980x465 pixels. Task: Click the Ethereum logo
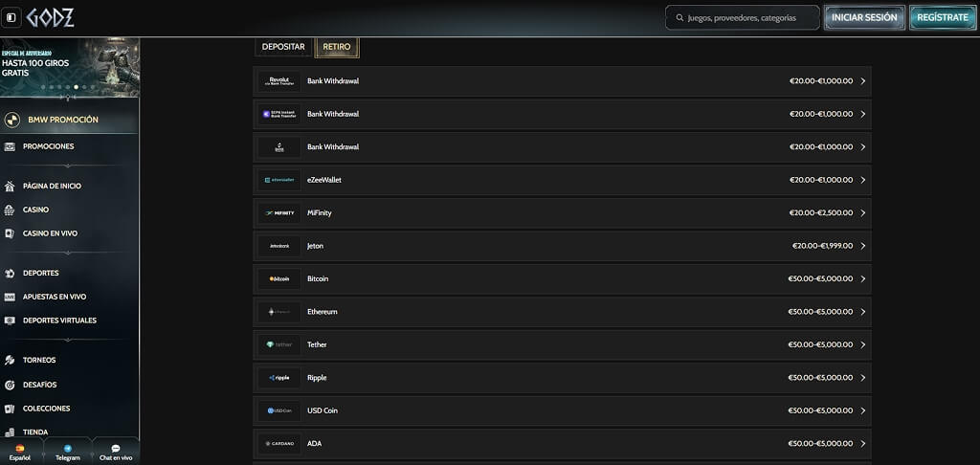pos(279,312)
